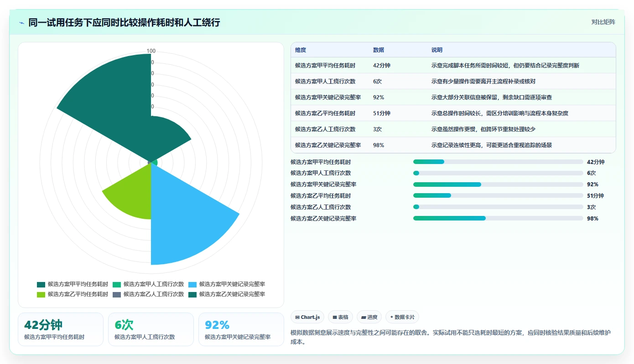The image size is (634, 364).
Task: Click the 6次 value in the table
Action: coord(377,82)
